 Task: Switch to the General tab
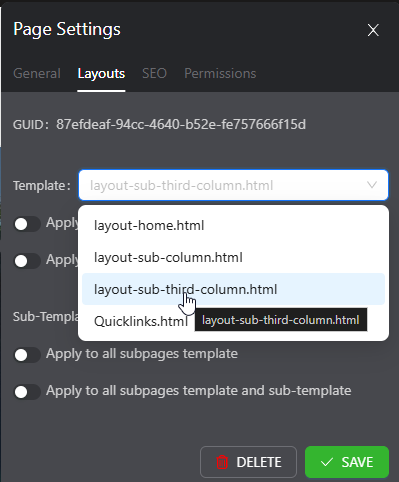[37, 73]
